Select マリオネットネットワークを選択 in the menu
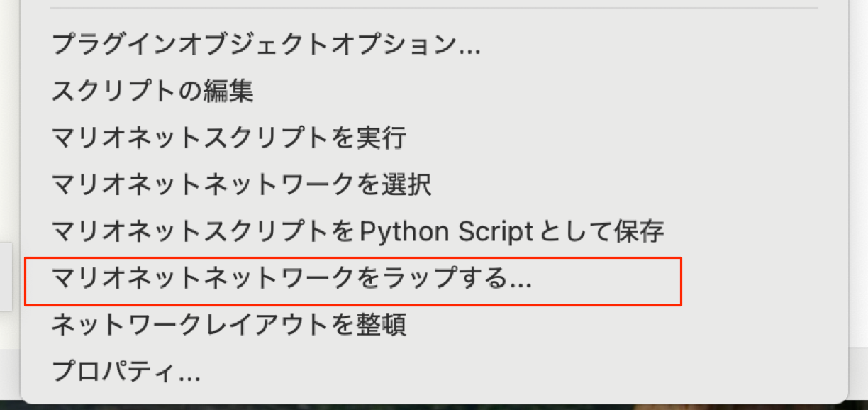The height and width of the screenshot is (410, 868). 242,184
